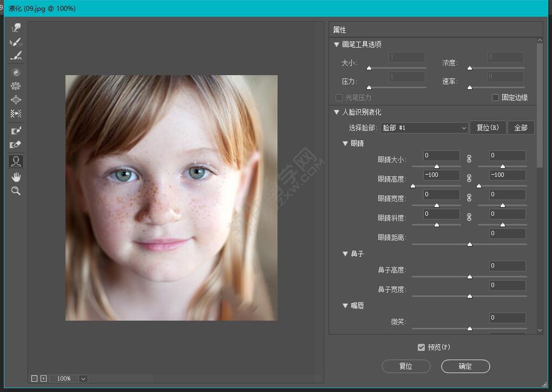Image resolution: width=552 pixels, height=392 pixels.
Task: Click the 鼻子宽度 slider track
Action: pyautogui.click(x=469, y=296)
